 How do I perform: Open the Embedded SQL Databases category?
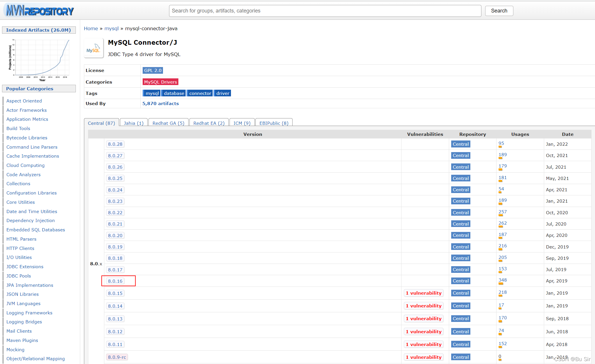pos(36,230)
